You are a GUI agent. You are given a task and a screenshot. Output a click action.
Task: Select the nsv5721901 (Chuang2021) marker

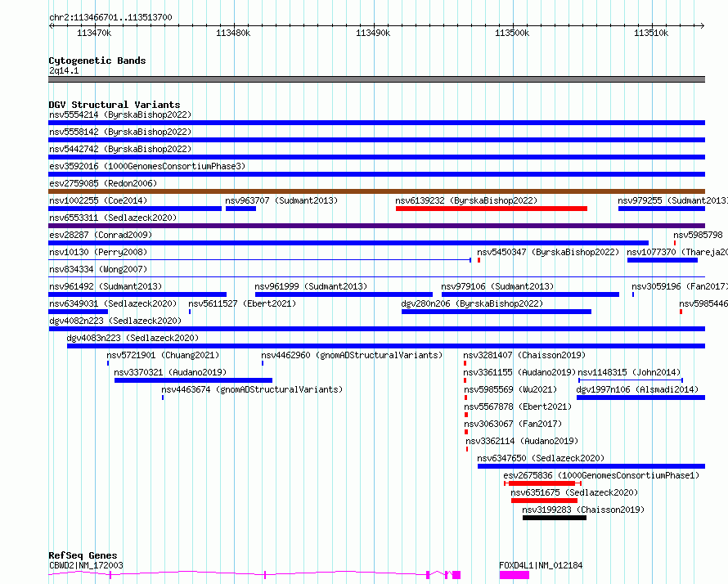pos(108,363)
